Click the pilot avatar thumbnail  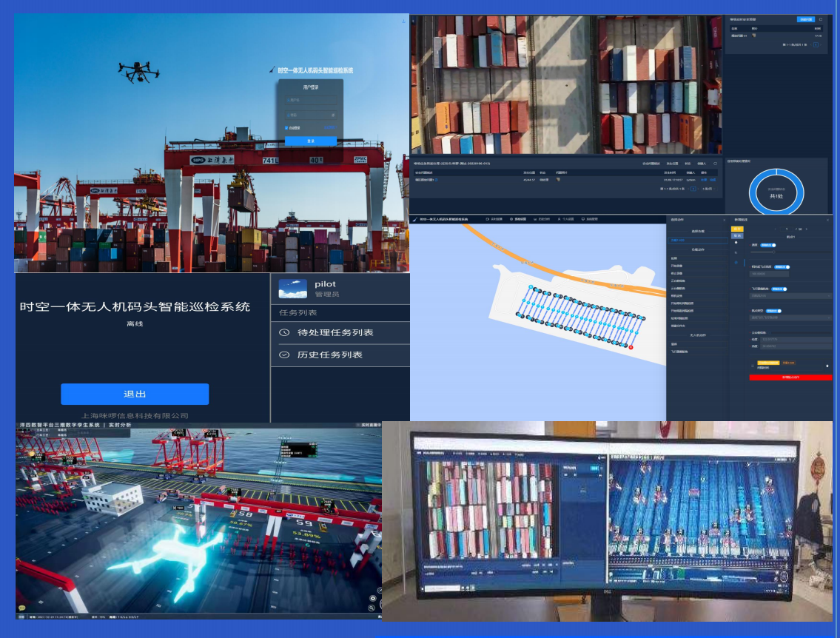[292, 289]
